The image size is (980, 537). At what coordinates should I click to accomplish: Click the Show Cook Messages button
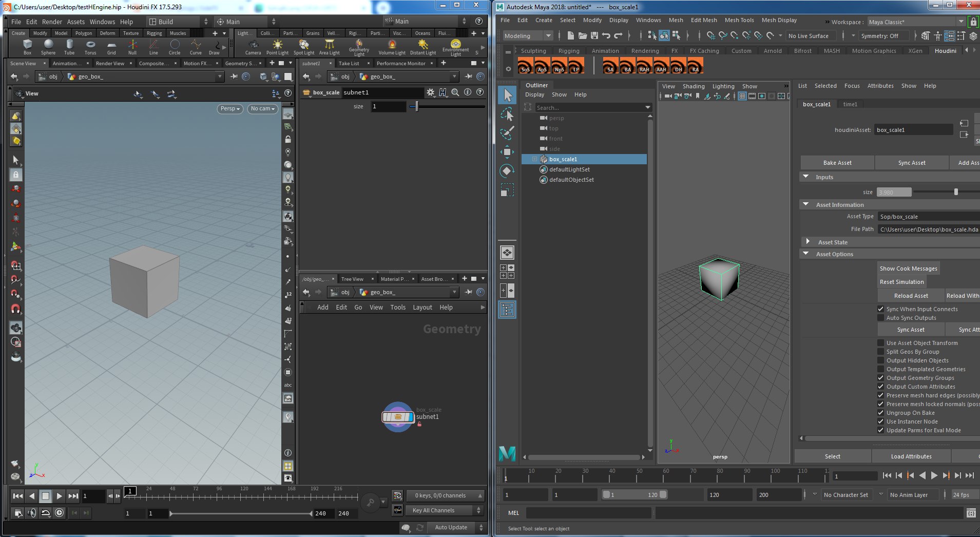pyautogui.click(x=909, y=268)
